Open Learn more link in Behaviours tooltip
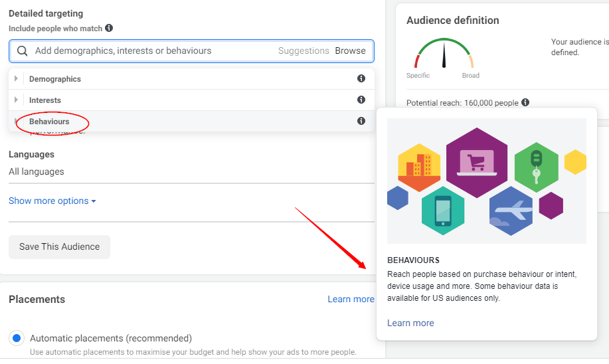This screenshot has width=609, height=364. (410, 323)
